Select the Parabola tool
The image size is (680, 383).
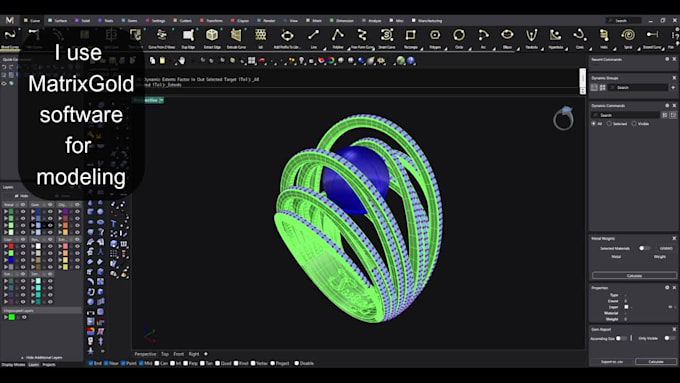(531, 38)
